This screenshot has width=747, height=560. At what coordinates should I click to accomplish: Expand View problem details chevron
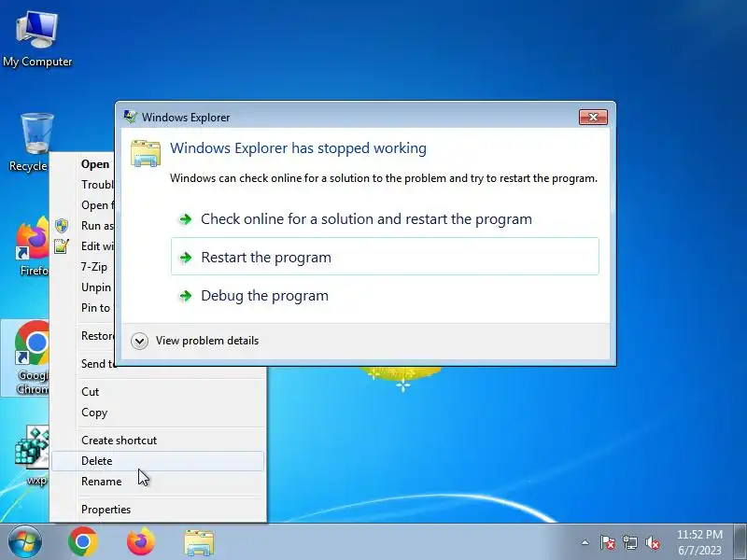(139, 341)
